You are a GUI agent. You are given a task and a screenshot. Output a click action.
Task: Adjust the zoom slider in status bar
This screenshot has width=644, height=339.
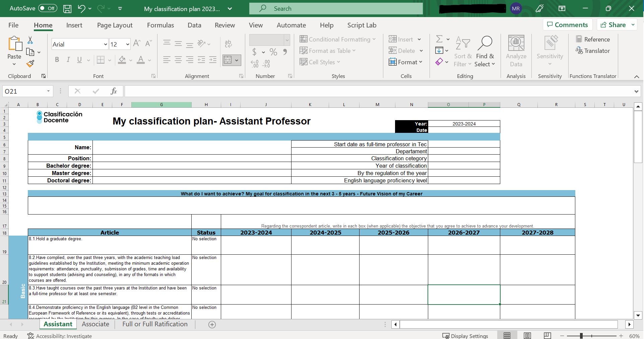(581, 336)
